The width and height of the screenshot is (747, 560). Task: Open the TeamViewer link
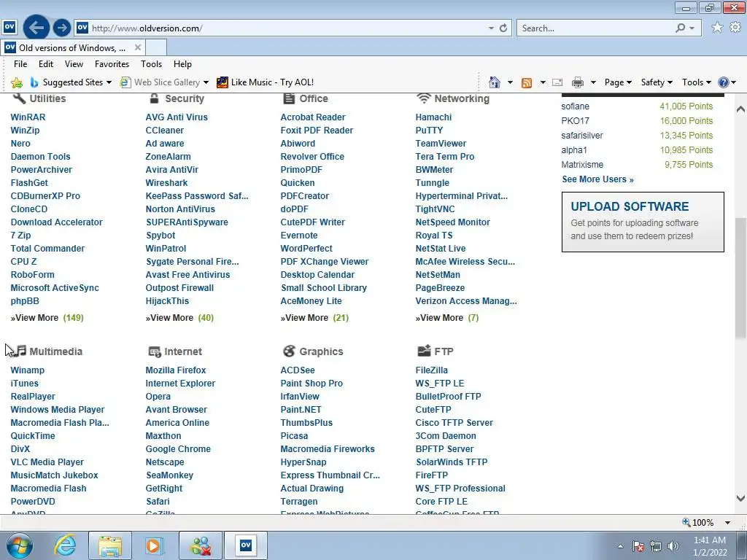click(x=441, y=144)
